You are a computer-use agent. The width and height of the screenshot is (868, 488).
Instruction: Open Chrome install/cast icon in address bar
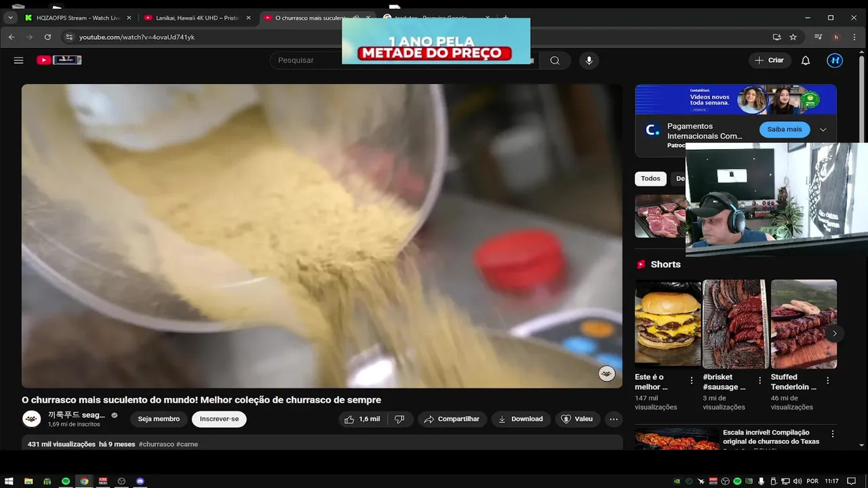(x=777, y=37)
